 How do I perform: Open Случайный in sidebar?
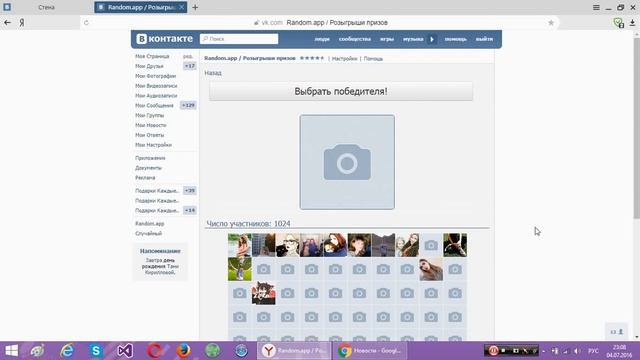click(149, 233)
